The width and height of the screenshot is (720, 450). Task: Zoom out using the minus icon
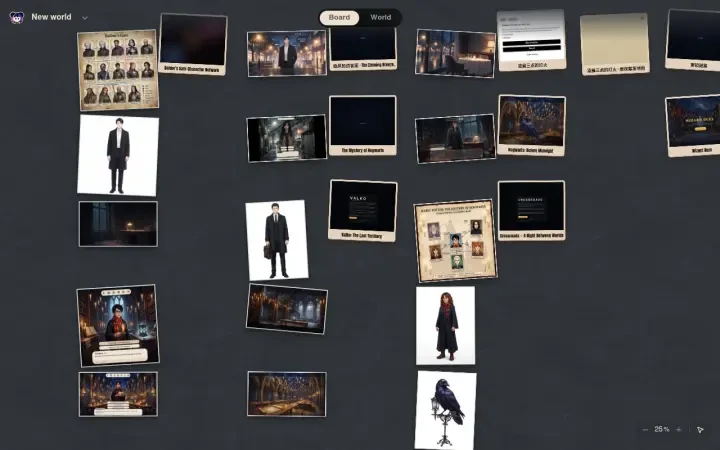[645, 430]
